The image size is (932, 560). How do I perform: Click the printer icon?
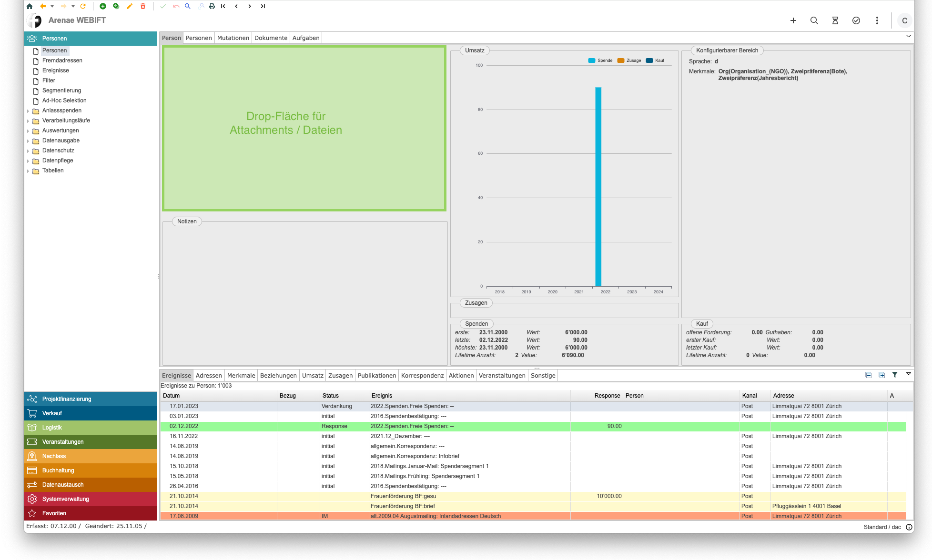click(212, 6)
